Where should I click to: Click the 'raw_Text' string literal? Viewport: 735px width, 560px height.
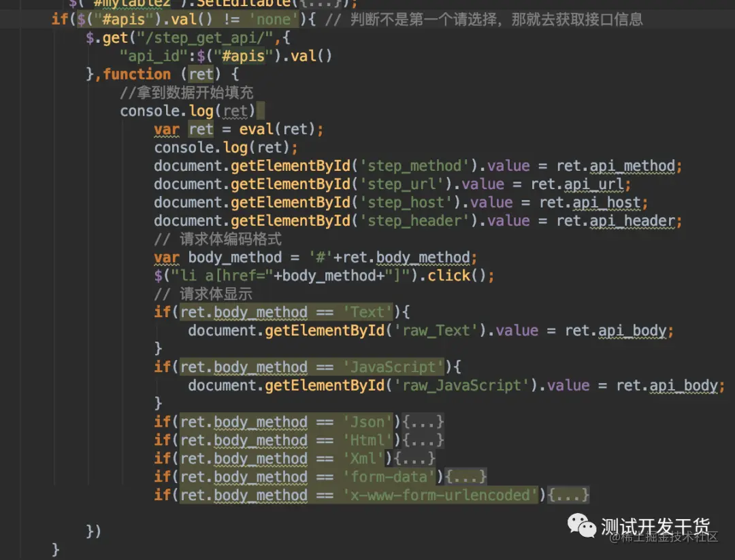(436, 331)
